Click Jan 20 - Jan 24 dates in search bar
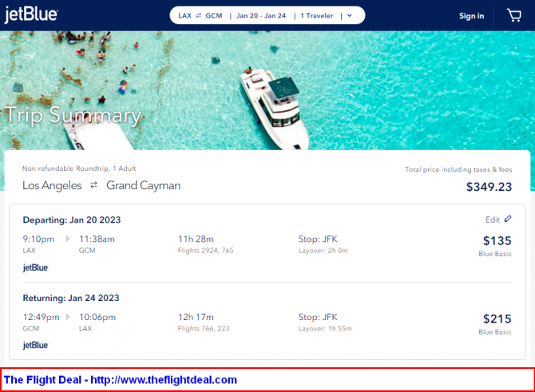The image size is (535, 392). click(261, 16)
